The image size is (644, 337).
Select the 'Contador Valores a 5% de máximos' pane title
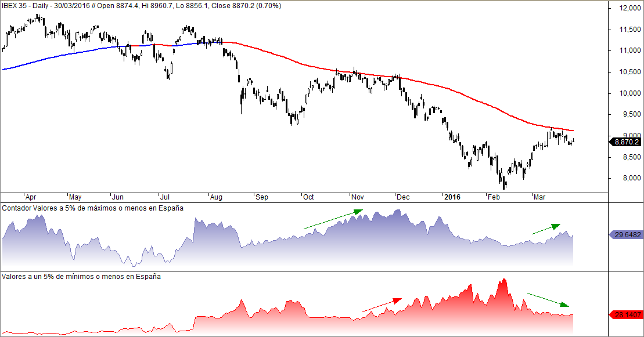(92, 208)
